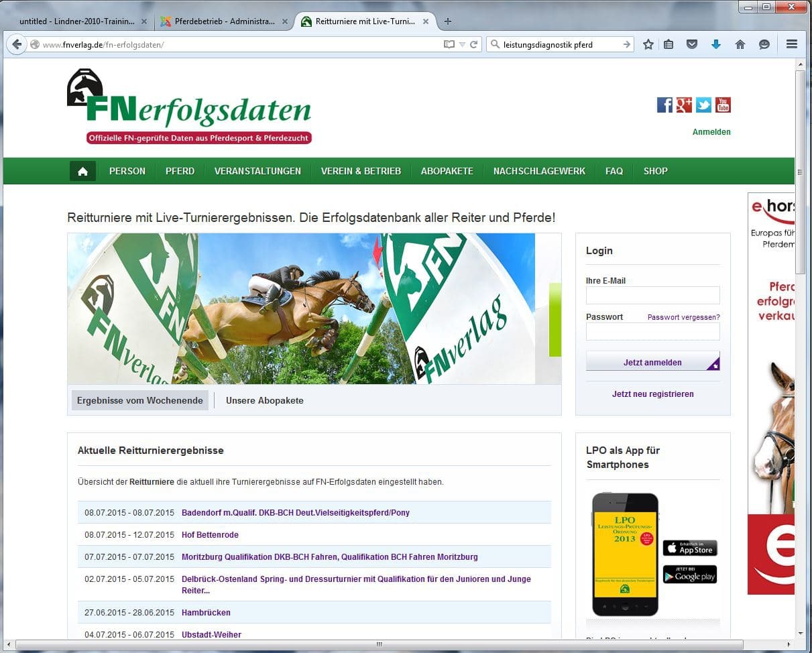
Task: Click the Ihre E-Mail input field
Action: point(652,296)
